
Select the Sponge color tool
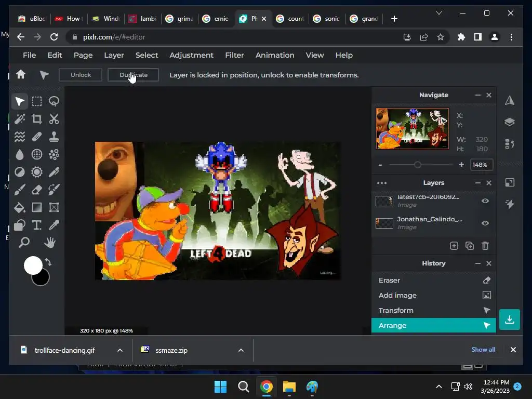tap(37, 172)
